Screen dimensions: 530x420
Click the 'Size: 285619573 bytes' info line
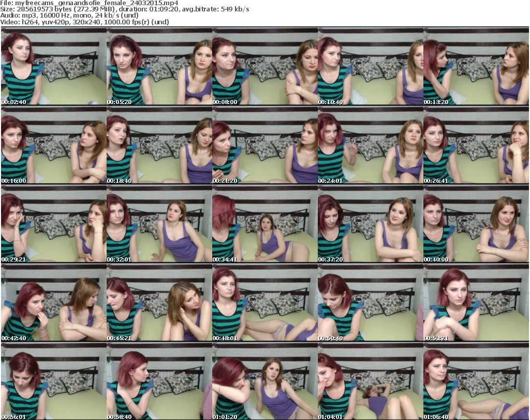coord(125,9)
